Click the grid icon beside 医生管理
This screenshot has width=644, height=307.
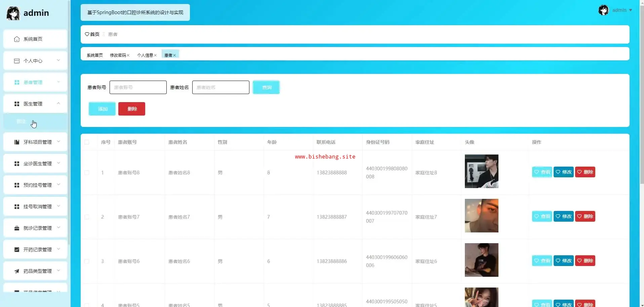click(x=17, y=104)
